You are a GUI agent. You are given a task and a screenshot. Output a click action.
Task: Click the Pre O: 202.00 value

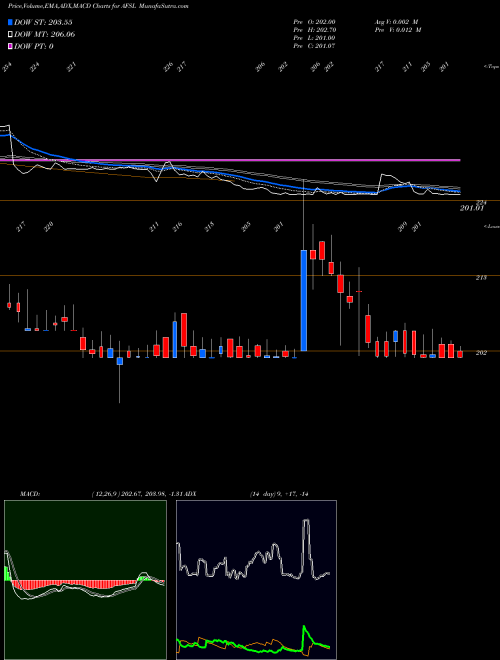[x=314, y=22]
